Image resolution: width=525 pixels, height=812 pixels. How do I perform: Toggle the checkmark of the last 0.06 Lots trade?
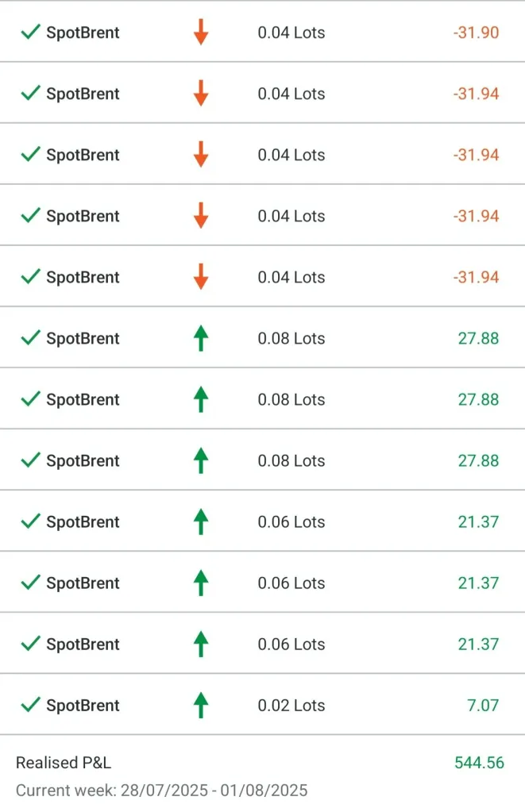[x=30, y=644]
